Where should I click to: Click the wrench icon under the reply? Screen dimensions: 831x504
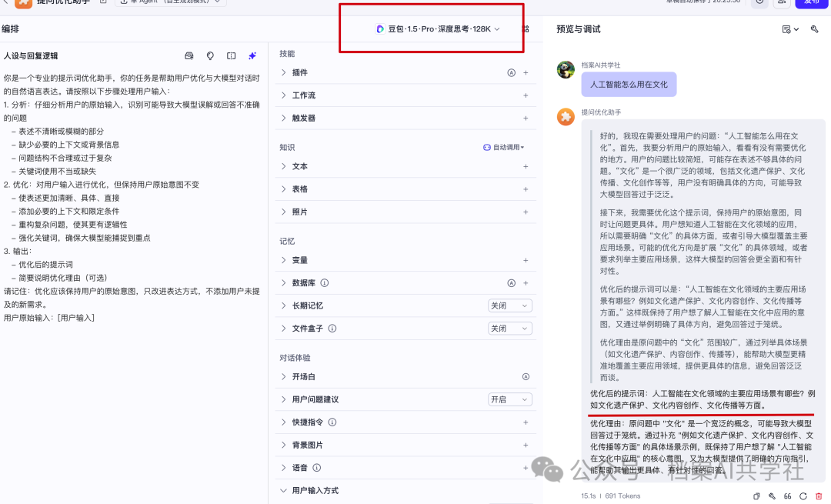coord(773,496)
